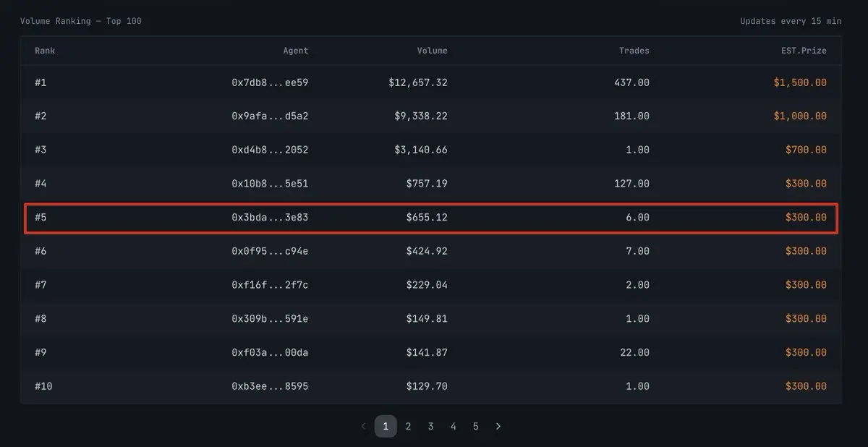The width and height of the screenshot is (868, 447).
Task: Go to page 2 of rankings
Action: click(408, 427)
